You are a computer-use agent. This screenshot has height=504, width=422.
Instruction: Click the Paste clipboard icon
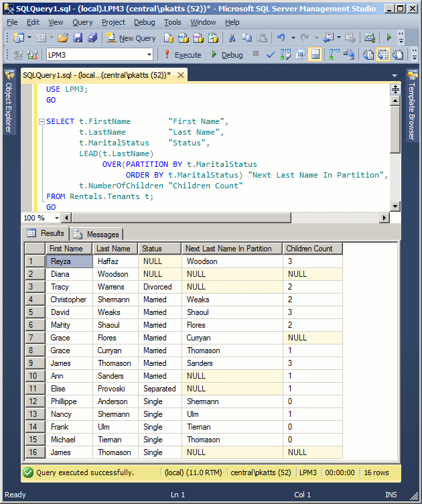(262, 38)
